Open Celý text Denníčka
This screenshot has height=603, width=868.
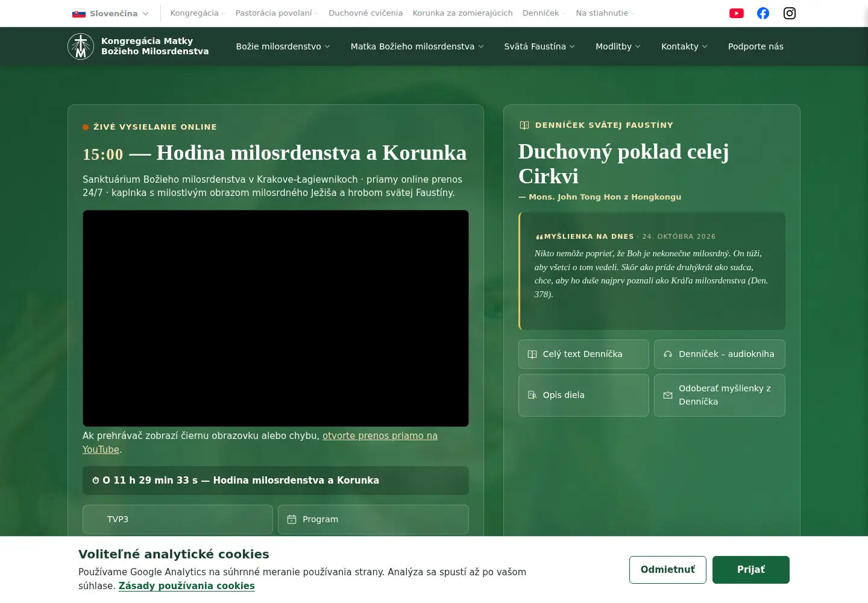tap(583, 355)
